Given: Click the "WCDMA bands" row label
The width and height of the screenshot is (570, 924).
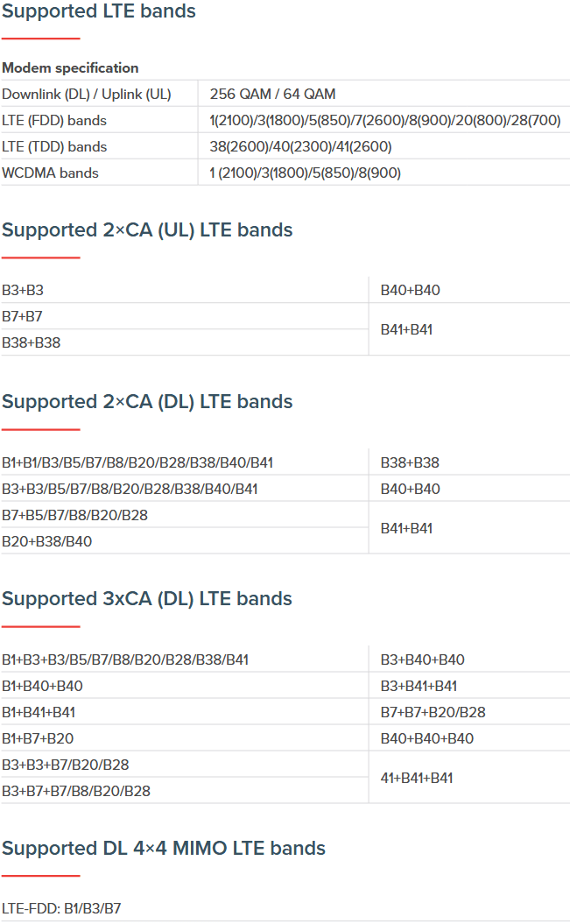Looking at the screenshot, I should pyautogui.click(x=50, y=173).
